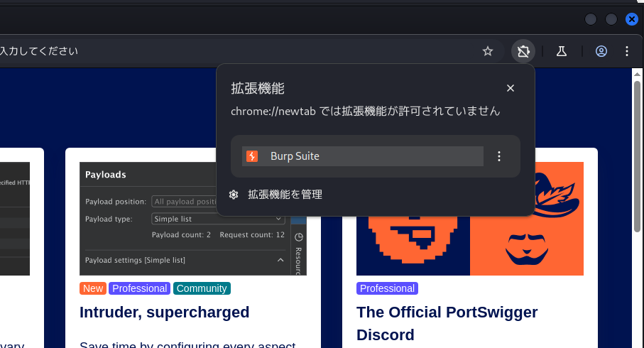Bookmark this page with the star icon

(488, 51)
